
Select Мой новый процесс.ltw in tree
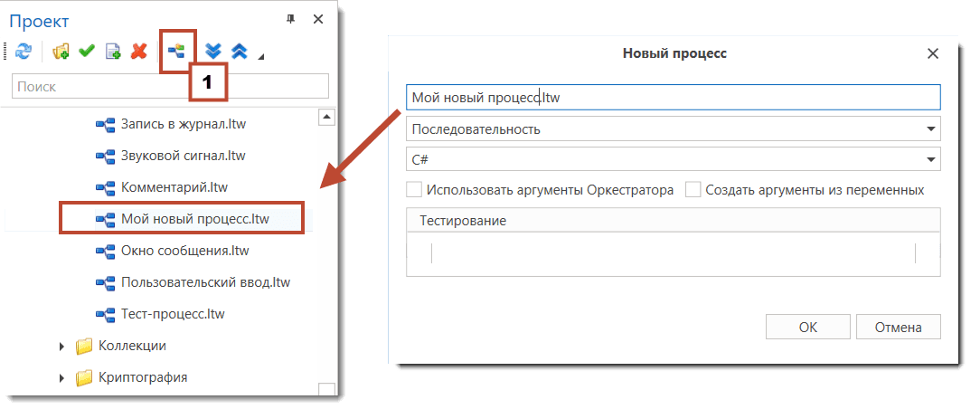point(194,219)
